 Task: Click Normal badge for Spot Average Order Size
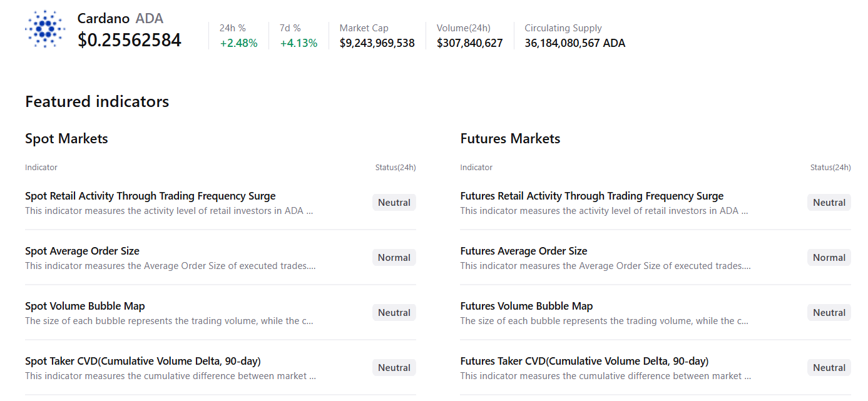coord(394,258)
